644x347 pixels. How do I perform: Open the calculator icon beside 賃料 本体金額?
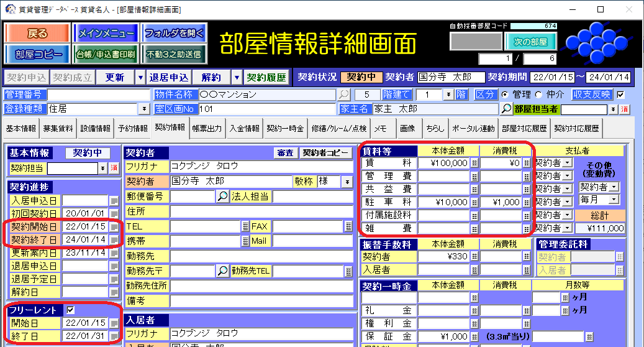coord(474,163)
